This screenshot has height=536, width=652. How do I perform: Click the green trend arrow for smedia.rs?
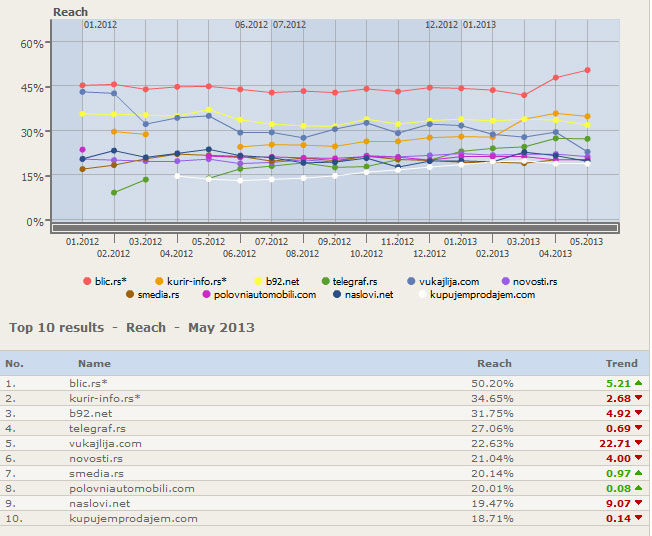coord(638,473)
